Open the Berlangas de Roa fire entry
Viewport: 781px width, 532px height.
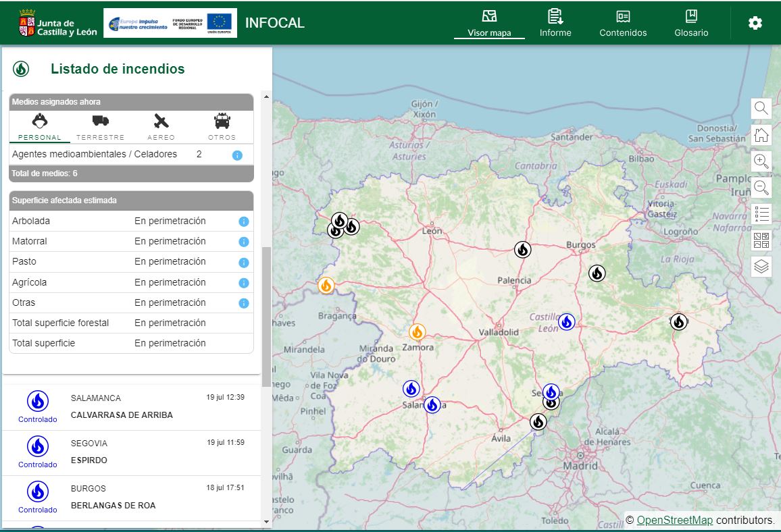coord(132,498)
